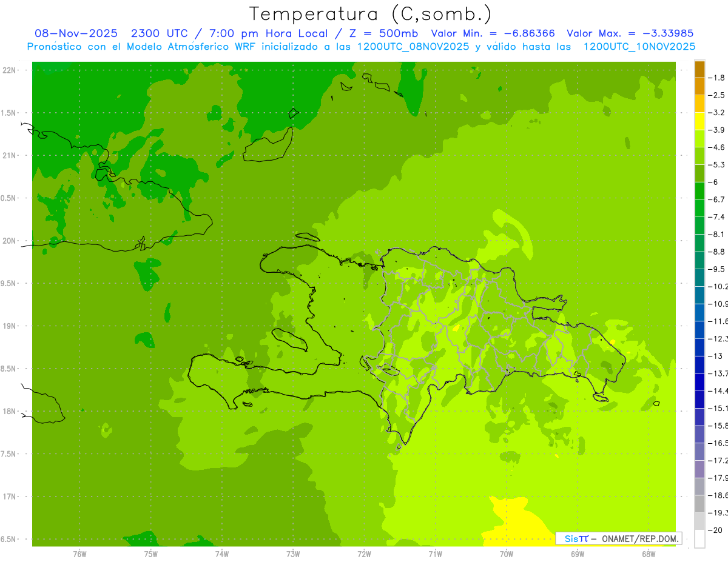Click the "08-Nov-2025" date text
The width and height of the screenshot is (728, 562).
[x=76, y=33]
